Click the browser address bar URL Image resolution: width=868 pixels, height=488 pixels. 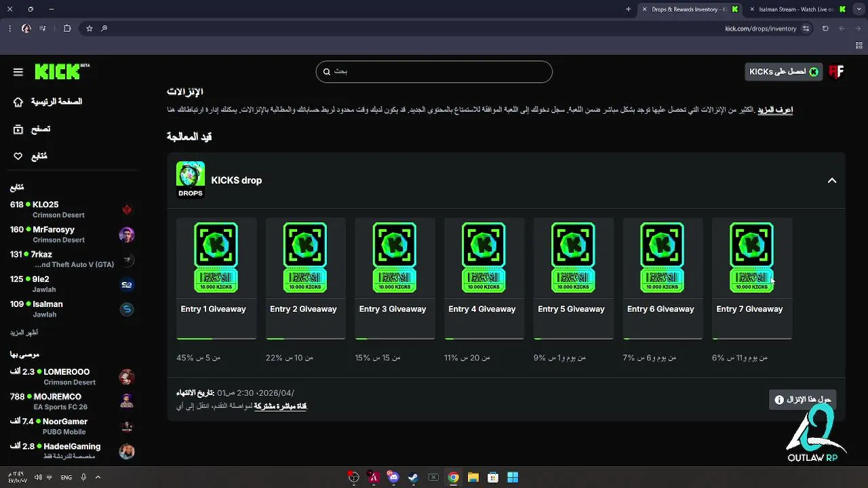[761, 28]
